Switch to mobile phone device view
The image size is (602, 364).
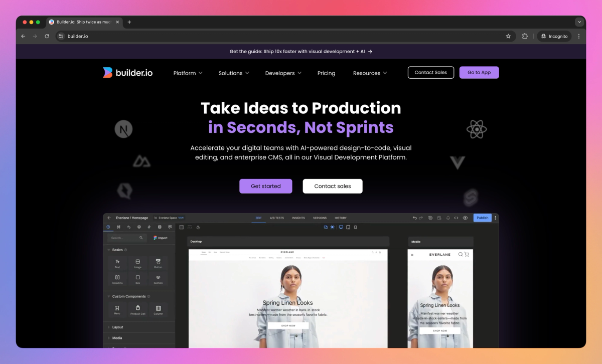tap(355, 227)
